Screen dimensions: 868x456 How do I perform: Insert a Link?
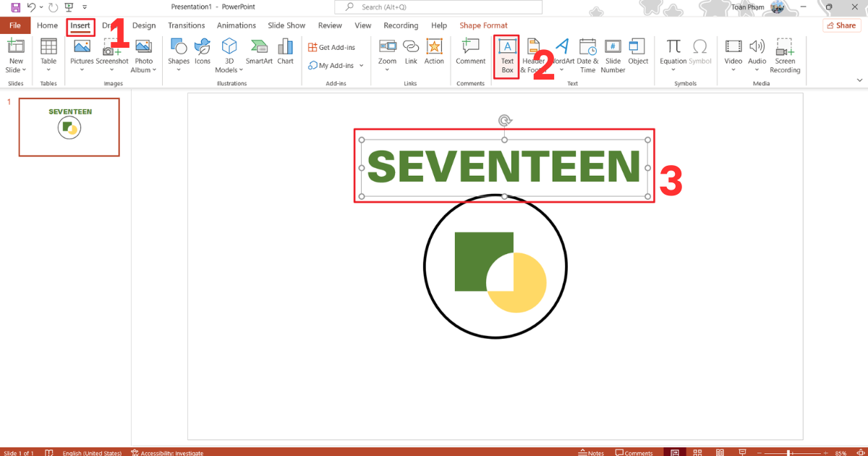411,52
